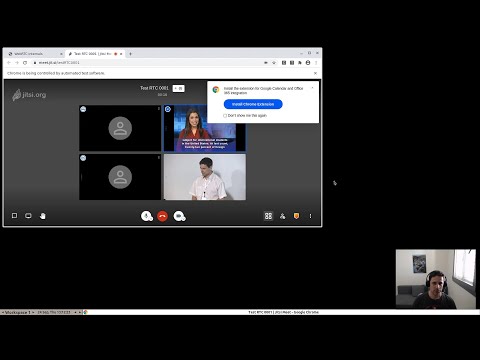This screenshot has width=480, height=360.
Task: Click the Test RTC 0001 meeting title
Action: click(154, 88)
